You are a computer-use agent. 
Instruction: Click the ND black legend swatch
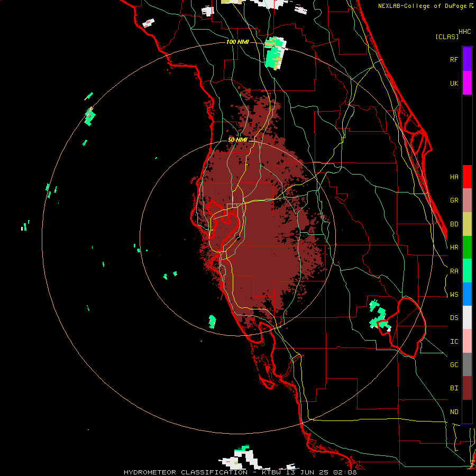[467, 411]
